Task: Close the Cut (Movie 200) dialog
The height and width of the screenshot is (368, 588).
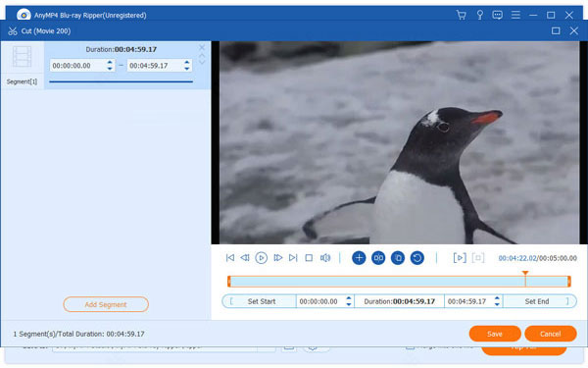Action: (x=573, y=30)
